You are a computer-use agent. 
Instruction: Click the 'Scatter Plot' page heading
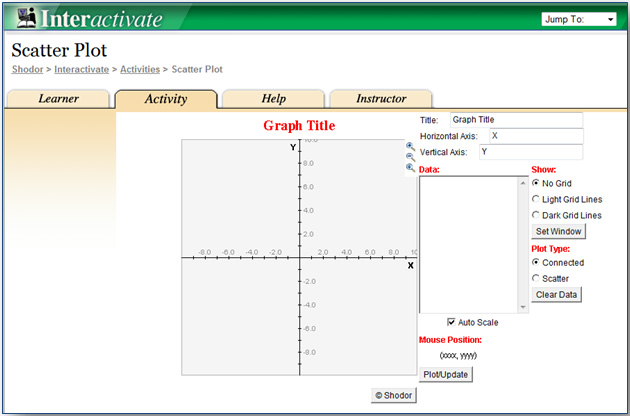pyautogui.click(x=59, y=51)
